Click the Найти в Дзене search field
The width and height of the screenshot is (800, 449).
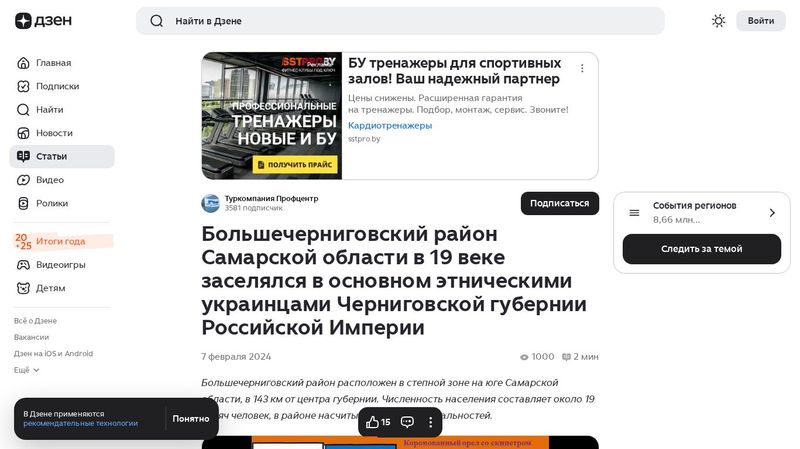[x=400, y=21]
